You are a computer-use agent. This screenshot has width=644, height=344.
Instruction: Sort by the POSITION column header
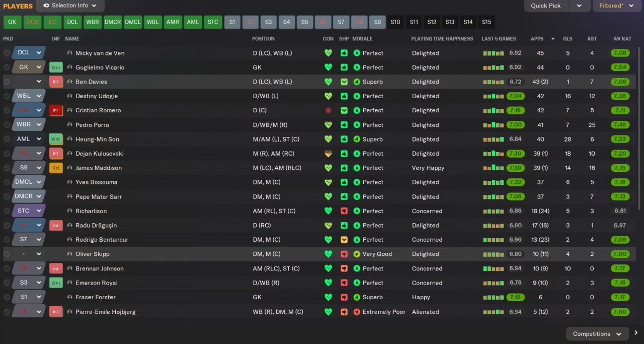pyautogui.click(x=263, y=39)
